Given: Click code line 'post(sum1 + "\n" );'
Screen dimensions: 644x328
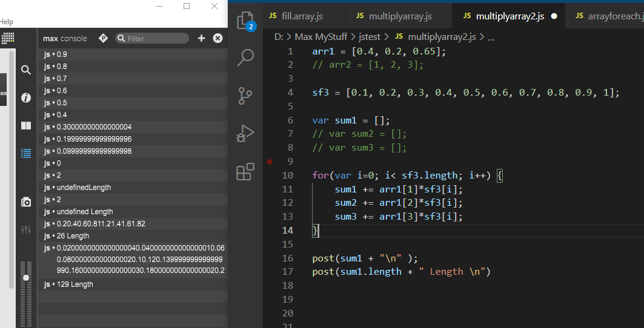Looking at the screenshot, I should click(365, 258).
